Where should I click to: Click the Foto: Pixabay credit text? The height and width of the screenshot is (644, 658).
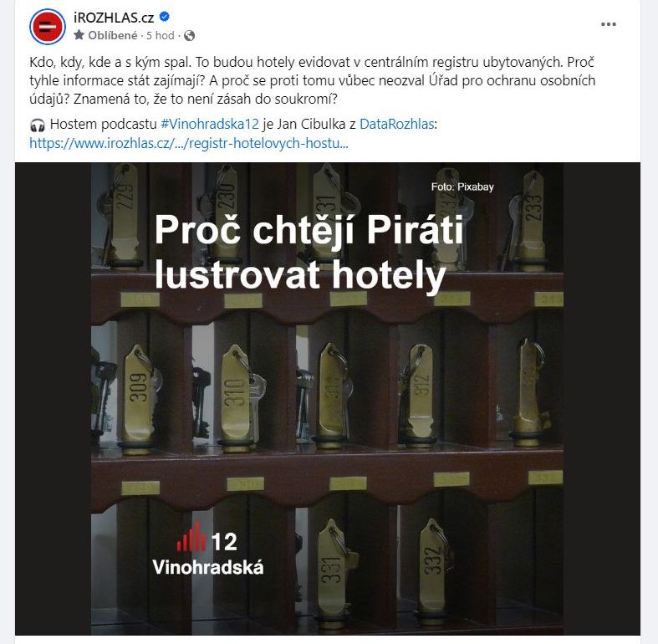[x=462, y=187]
